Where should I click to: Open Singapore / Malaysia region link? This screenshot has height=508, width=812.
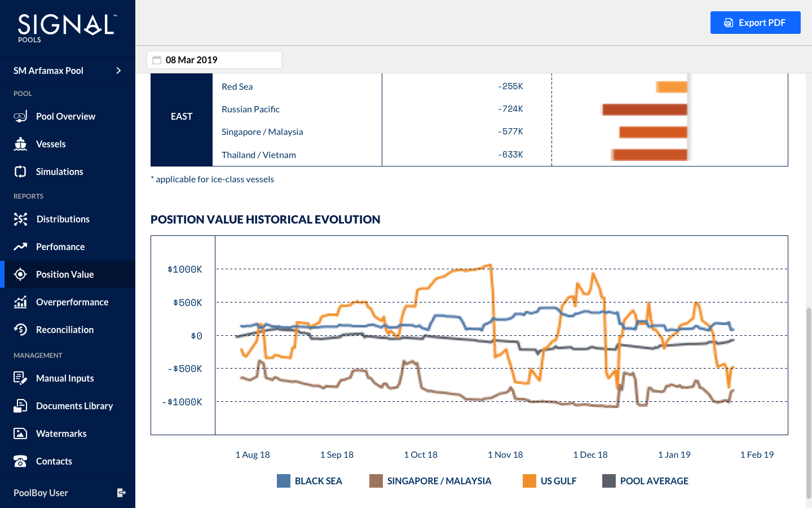coord(262,132)
